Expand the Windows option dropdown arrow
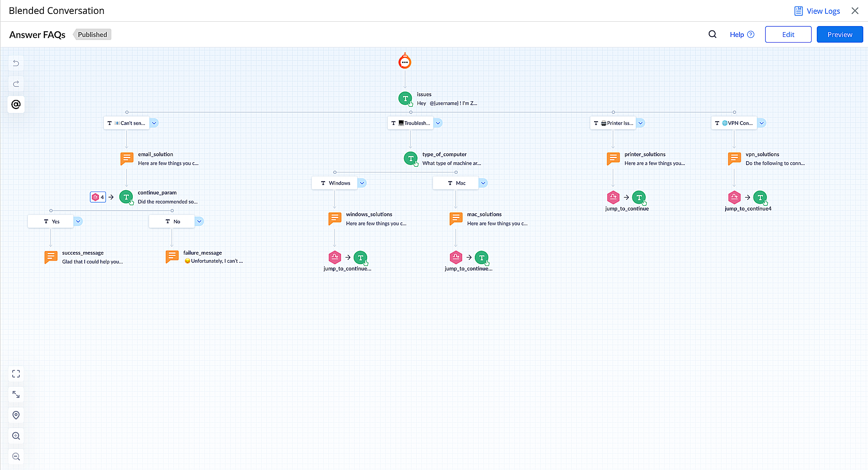The height and width of the screenshot is (470, 868). [362, 183]
